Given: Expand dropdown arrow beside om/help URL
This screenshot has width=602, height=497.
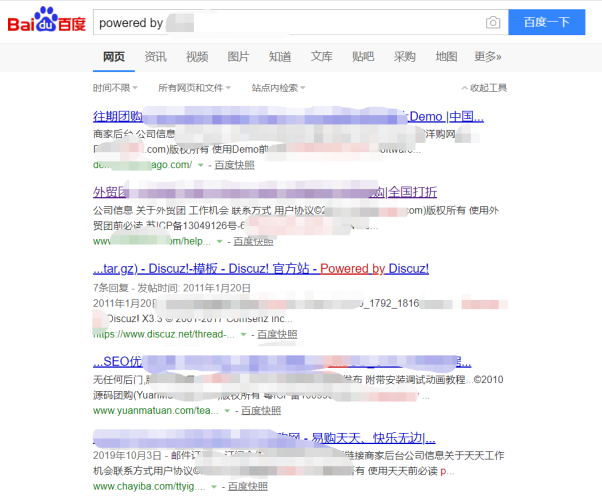Looking at the screenshot, I should pos(219,241).
